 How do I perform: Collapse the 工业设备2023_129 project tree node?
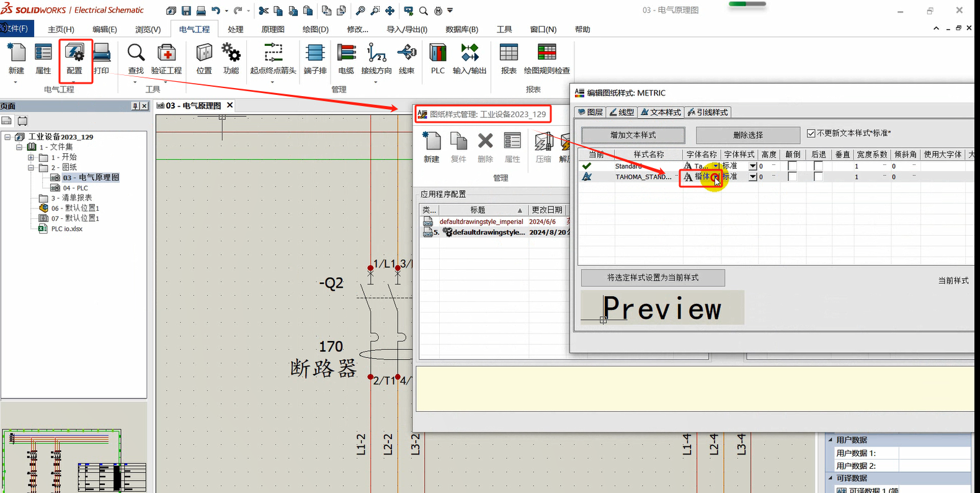pos(7,137)
